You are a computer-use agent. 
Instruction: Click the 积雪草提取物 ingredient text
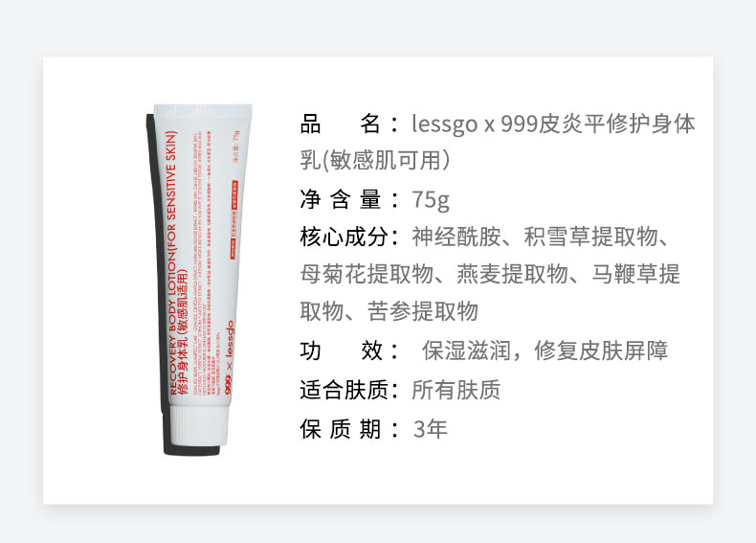pyautogui.click(x=590, y=237)
